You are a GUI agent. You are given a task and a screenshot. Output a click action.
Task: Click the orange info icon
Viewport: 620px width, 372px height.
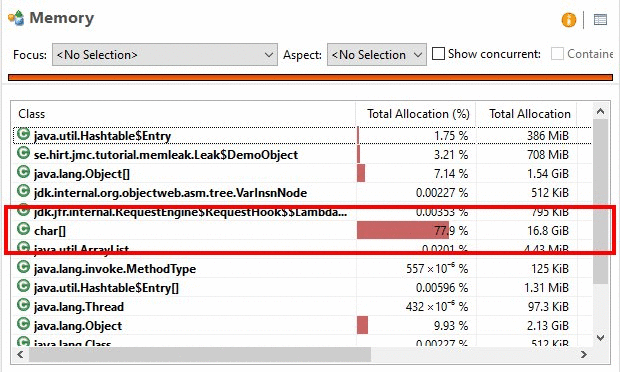click(569, 20)
